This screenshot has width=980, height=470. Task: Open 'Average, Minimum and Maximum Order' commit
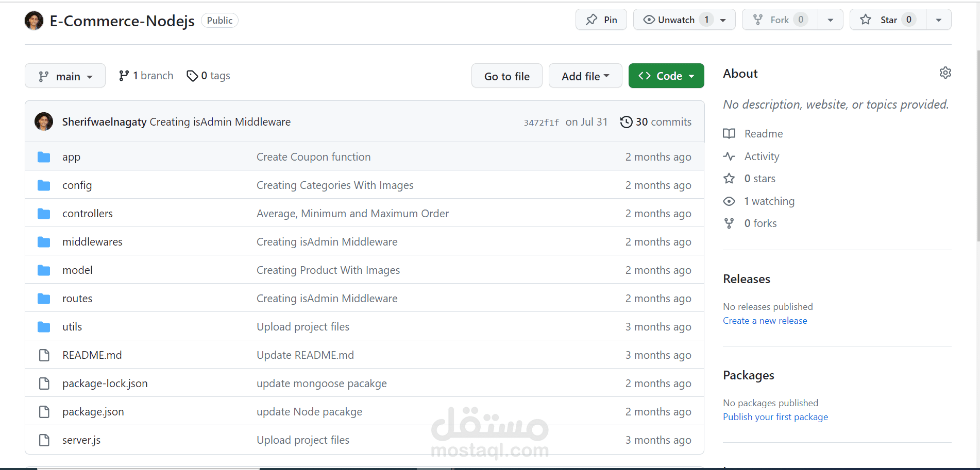pos(352,213)
